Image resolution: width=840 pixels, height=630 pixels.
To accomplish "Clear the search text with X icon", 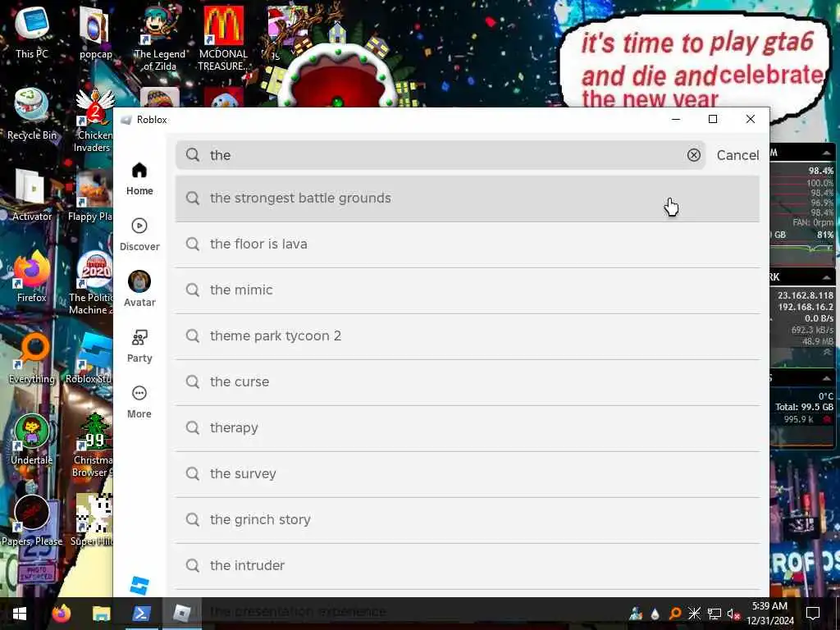I will pyautogui.click(x=694, y=155).
